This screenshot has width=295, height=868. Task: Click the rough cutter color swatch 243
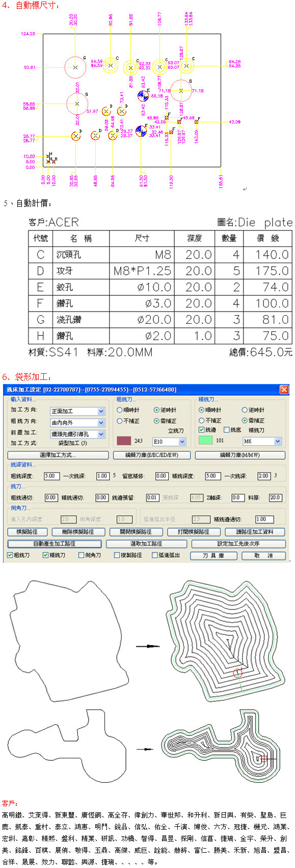(124, 441)
